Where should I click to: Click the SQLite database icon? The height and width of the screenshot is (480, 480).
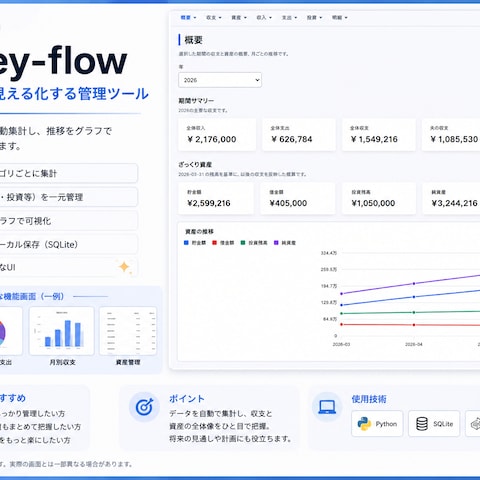422,424
